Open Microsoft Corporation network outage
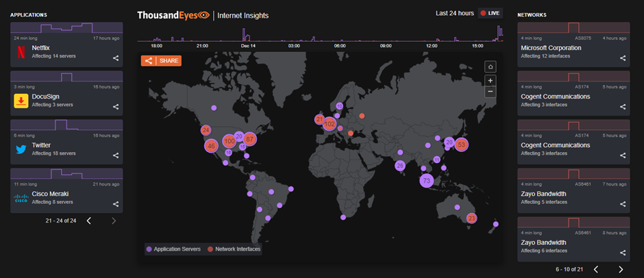The height and width of the screenshot is (278, 644). 573,45
